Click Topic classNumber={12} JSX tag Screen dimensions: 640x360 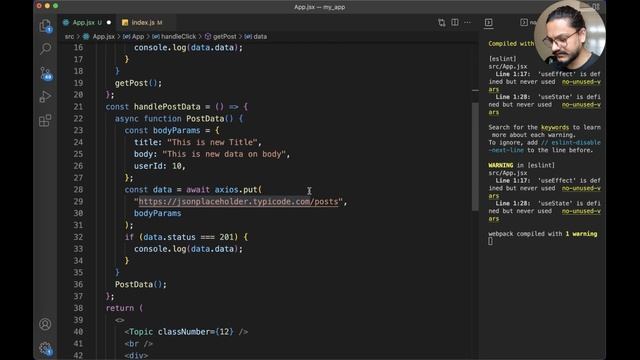186,332
